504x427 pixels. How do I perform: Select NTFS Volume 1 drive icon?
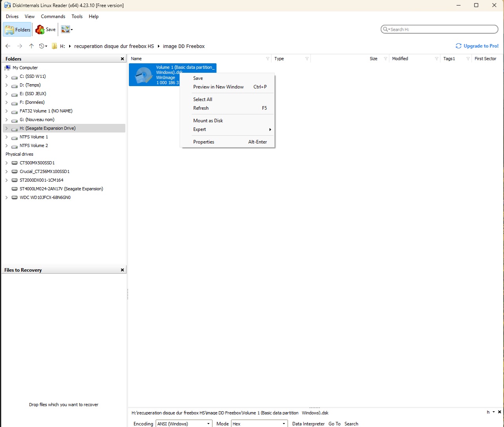point(15,137)
